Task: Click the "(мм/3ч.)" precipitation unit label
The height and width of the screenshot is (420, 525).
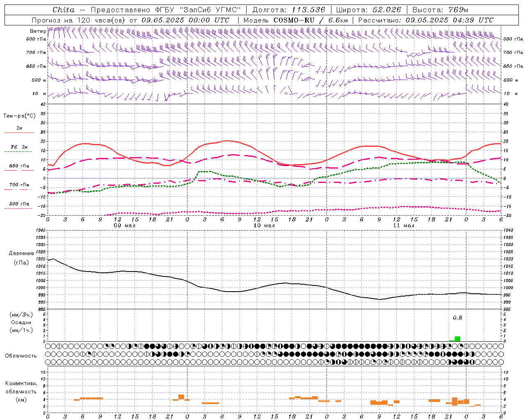Action: [x=21, y=315]
